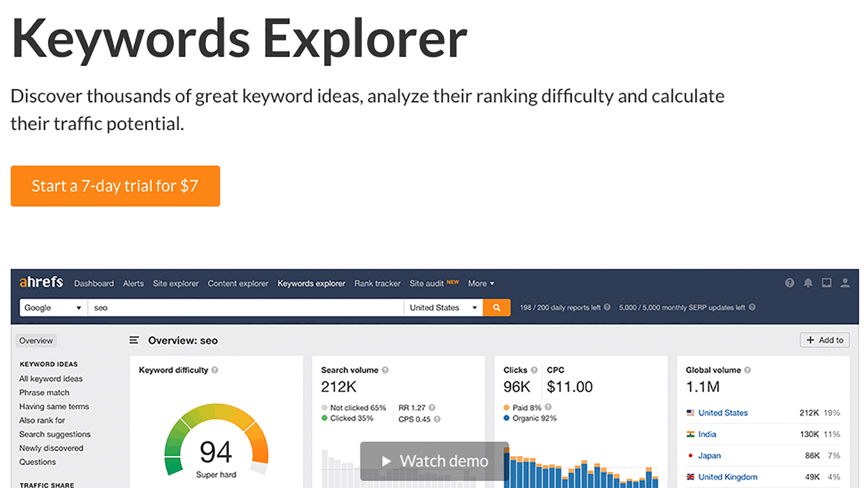Click info icon next to Clicks
868x488 pixels.
[x=534, y=370]
